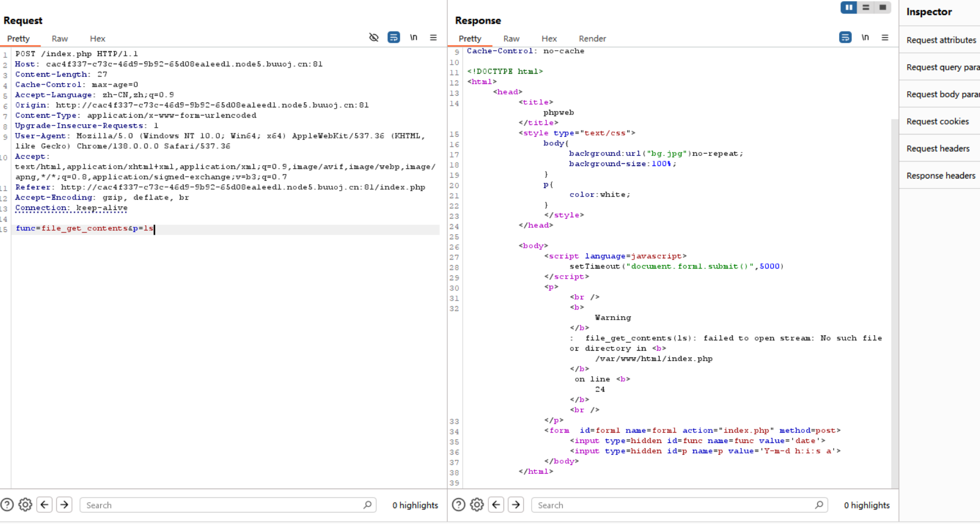The height and width of the screenshot is (524, 980).
Task: Click the Response vertical scrollbar
Action: point(895,304)
